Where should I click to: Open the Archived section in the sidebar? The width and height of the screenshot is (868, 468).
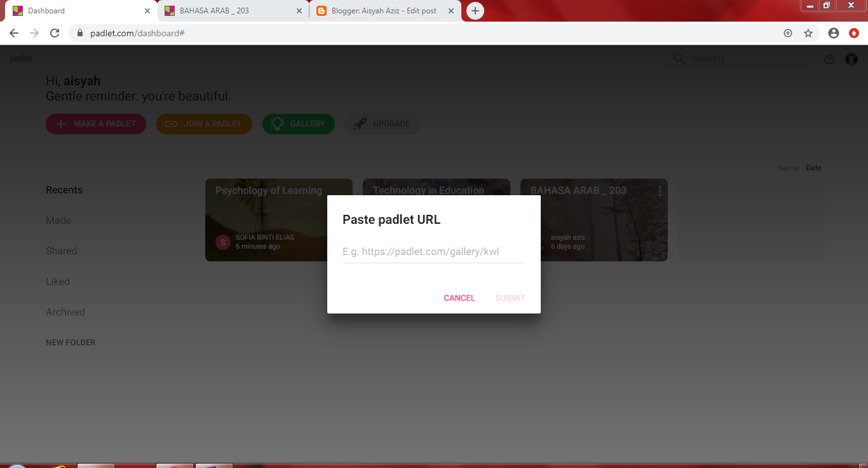[65, 312]
